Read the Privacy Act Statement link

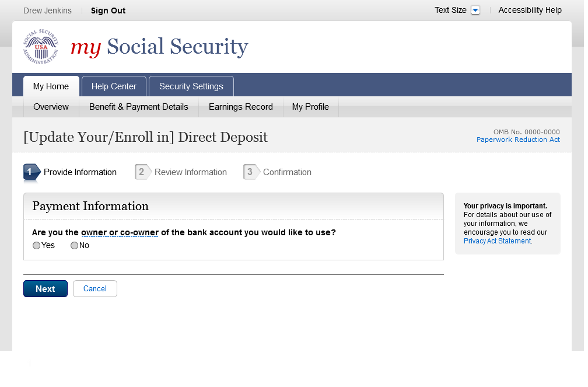point(497,241)
